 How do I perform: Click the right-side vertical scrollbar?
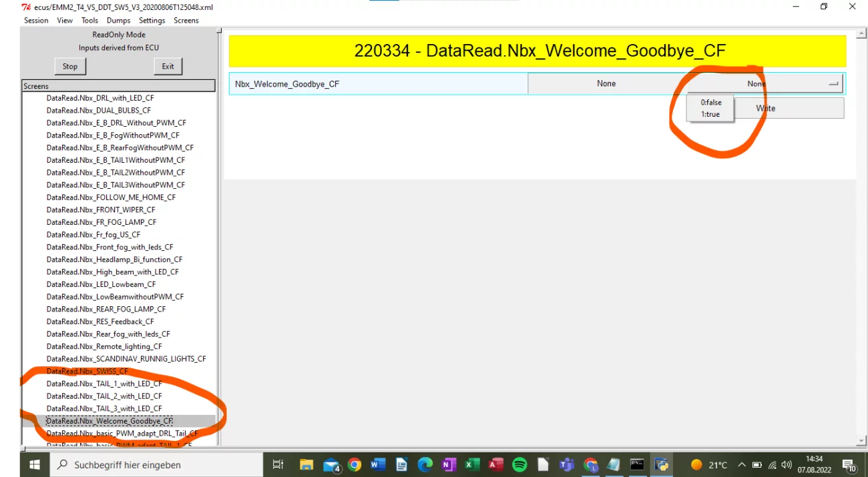click(x=861, y=233)
